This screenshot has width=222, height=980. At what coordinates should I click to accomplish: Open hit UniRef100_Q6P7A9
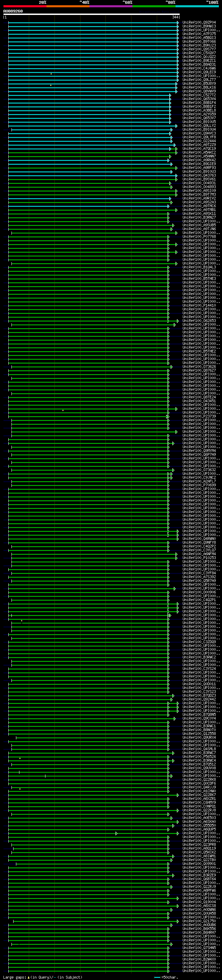199,454
